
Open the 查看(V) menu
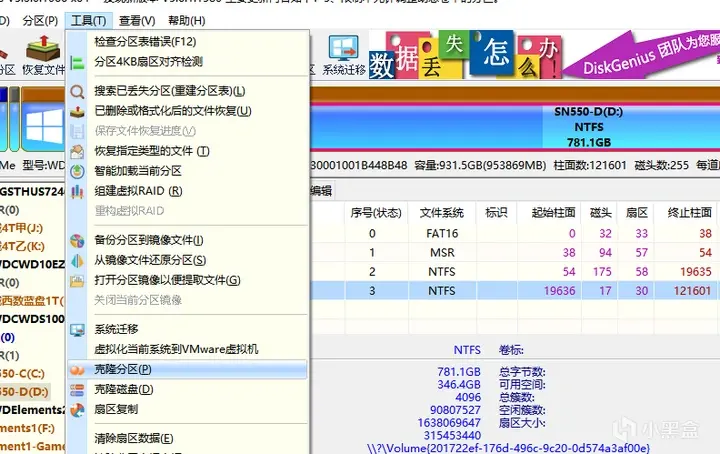point(137,21)
